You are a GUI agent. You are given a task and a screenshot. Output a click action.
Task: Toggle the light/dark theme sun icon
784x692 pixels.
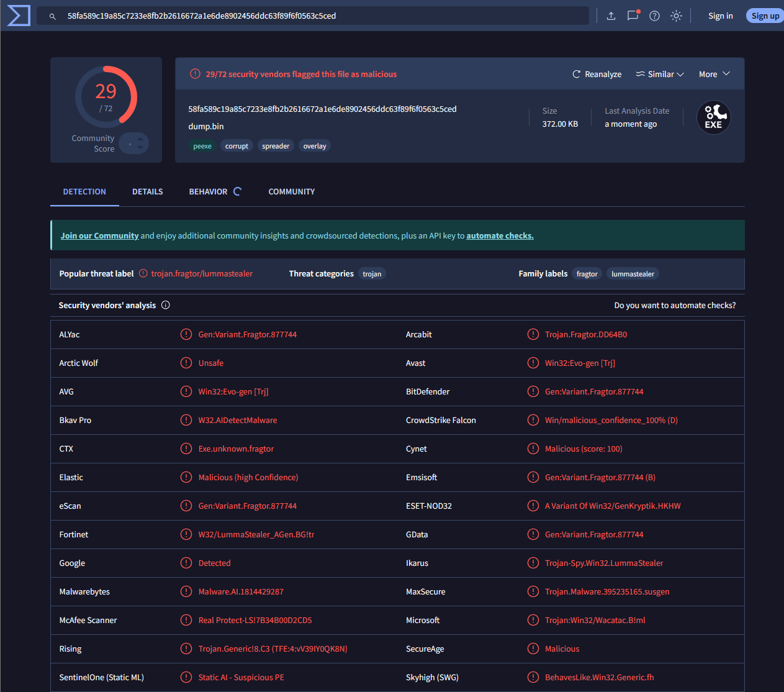coord(676,16)
